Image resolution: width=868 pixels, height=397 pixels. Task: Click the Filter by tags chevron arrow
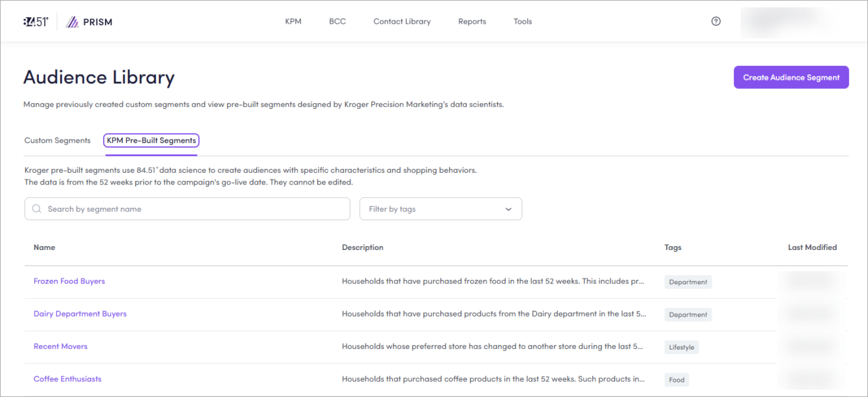coord(508,209)
